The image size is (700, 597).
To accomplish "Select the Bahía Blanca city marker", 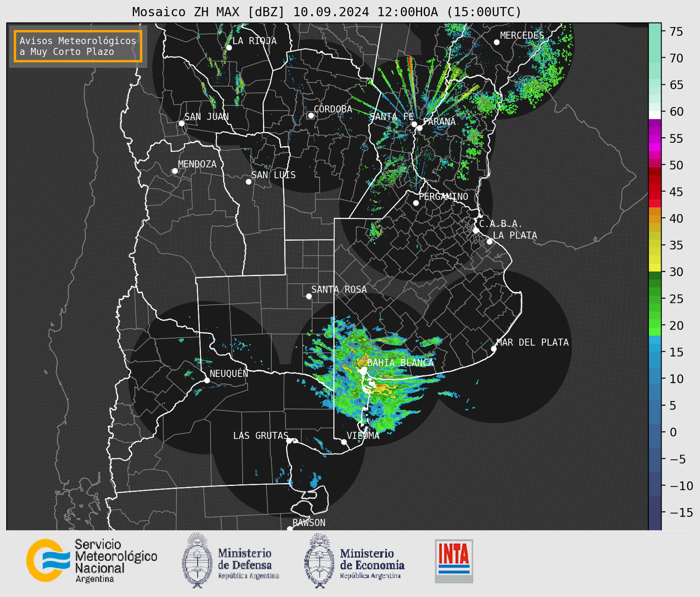I will 363,369.
